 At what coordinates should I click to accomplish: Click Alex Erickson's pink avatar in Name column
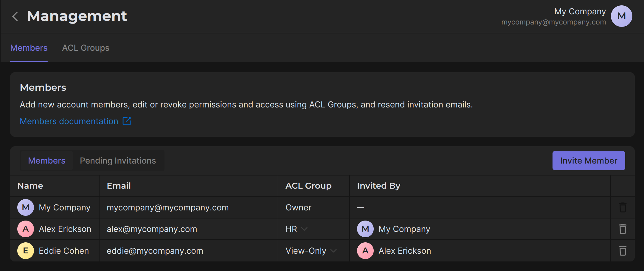26,229
